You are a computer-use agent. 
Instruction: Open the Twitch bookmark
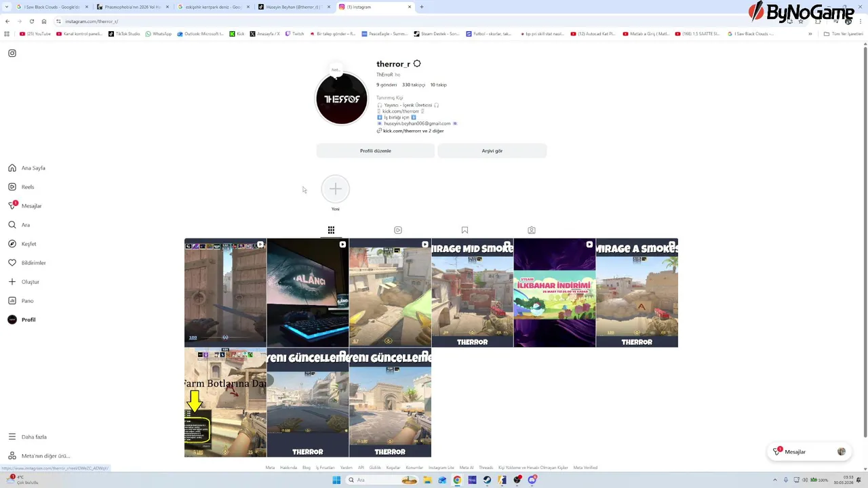click(294, 34)
